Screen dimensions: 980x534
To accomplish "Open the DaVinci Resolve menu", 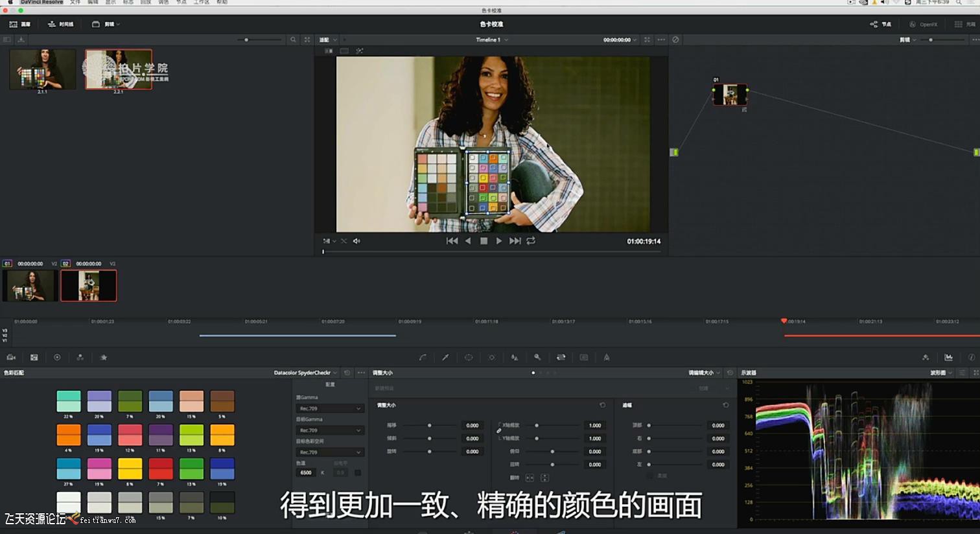I will point(41,2).
